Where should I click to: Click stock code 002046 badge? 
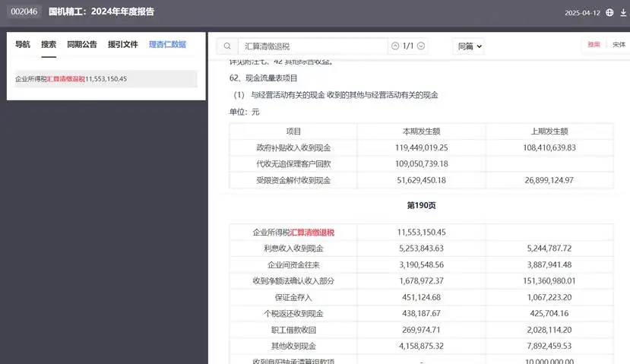[24, 11]
